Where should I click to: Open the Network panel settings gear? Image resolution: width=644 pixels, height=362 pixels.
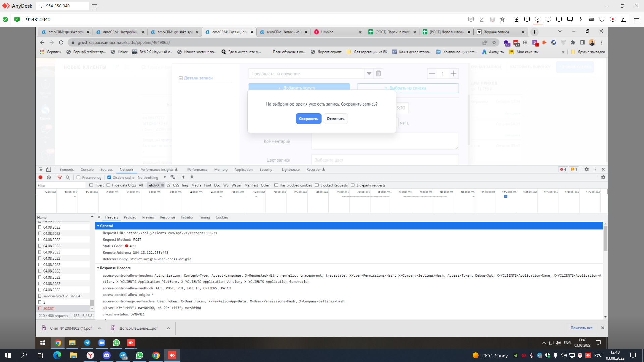pos(603,178)
